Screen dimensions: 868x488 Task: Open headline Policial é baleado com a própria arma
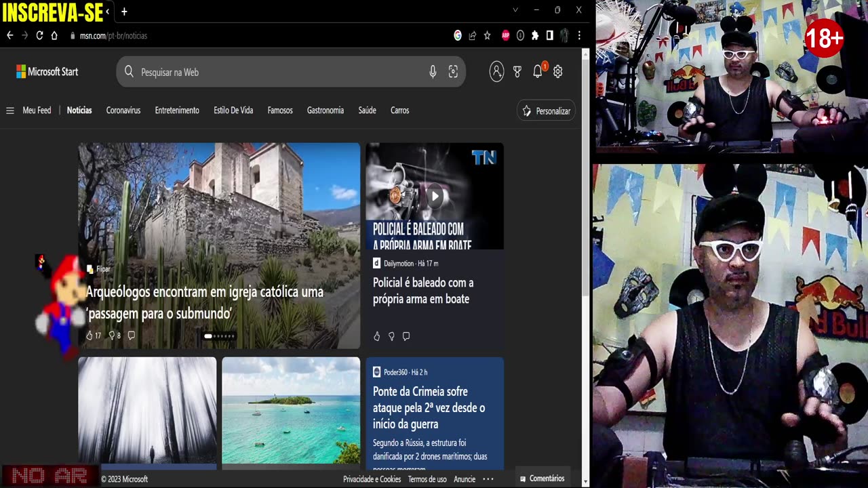point(423,291)
